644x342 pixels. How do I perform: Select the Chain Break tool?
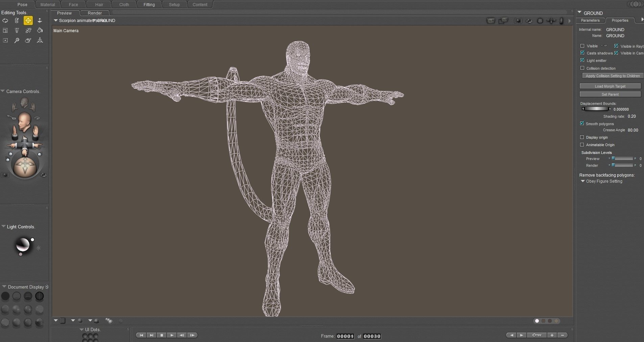[28, 30]
